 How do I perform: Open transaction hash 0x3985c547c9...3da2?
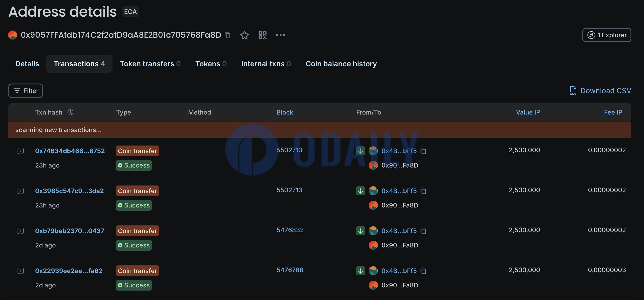(x=69, y=191)
